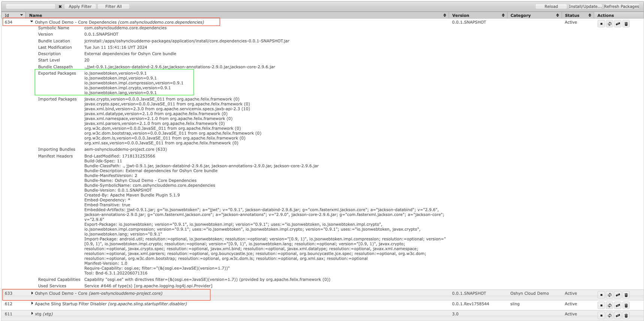Uninstall bundle 633 using the trash icon
The width and height of the screenshot is (644, 321).
tap(626, 295)
